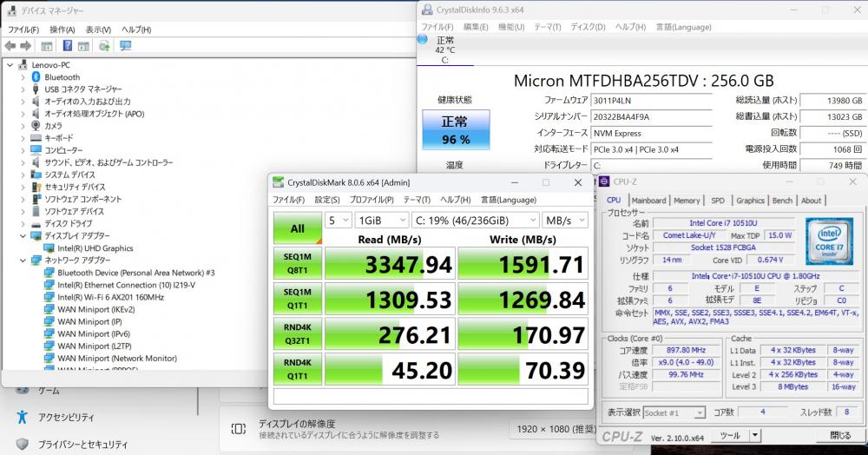This screenshot has width=868, height=455.
Task: Select the Intel(R) UHD Graphics adapter
Action: click(x=95, y=248)
